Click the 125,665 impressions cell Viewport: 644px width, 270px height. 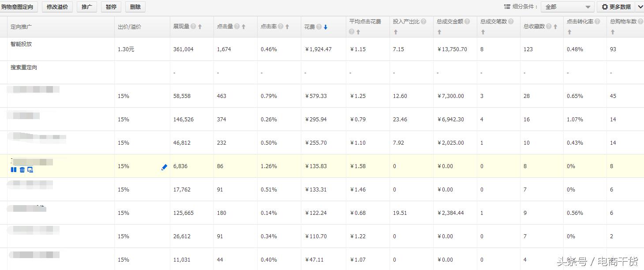point(183,213)
